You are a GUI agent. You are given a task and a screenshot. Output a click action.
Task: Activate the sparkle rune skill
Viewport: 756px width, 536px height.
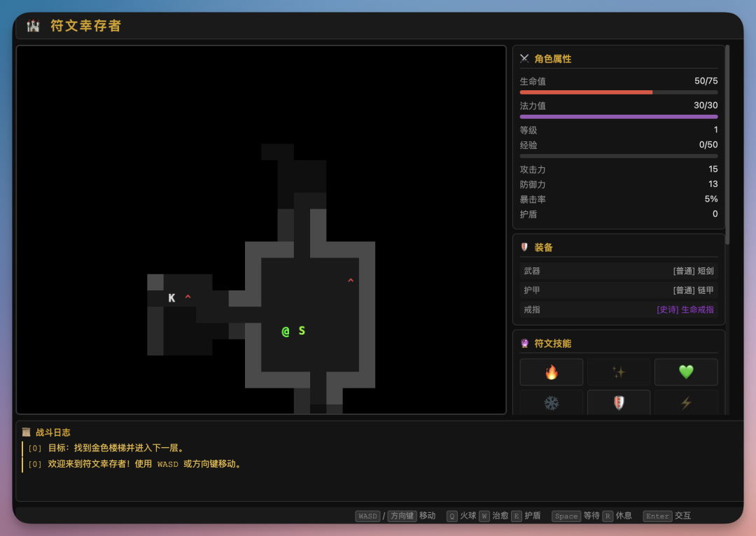pos(619,372)
